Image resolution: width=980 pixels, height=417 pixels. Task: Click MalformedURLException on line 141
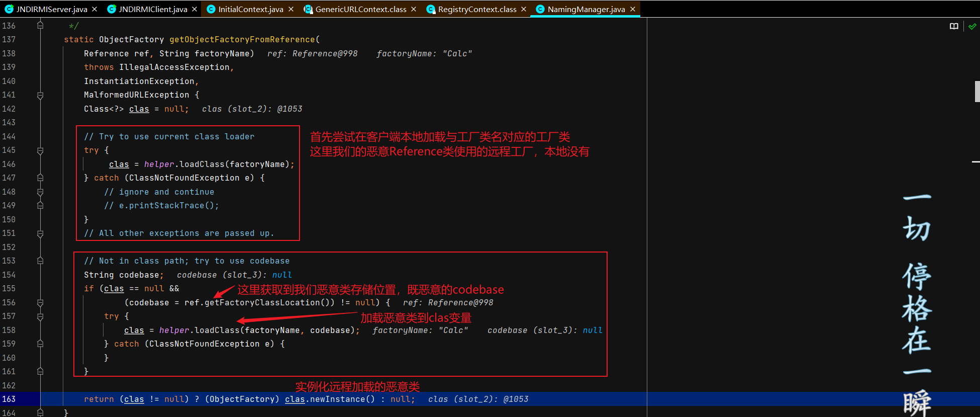(x=137, y=95)
